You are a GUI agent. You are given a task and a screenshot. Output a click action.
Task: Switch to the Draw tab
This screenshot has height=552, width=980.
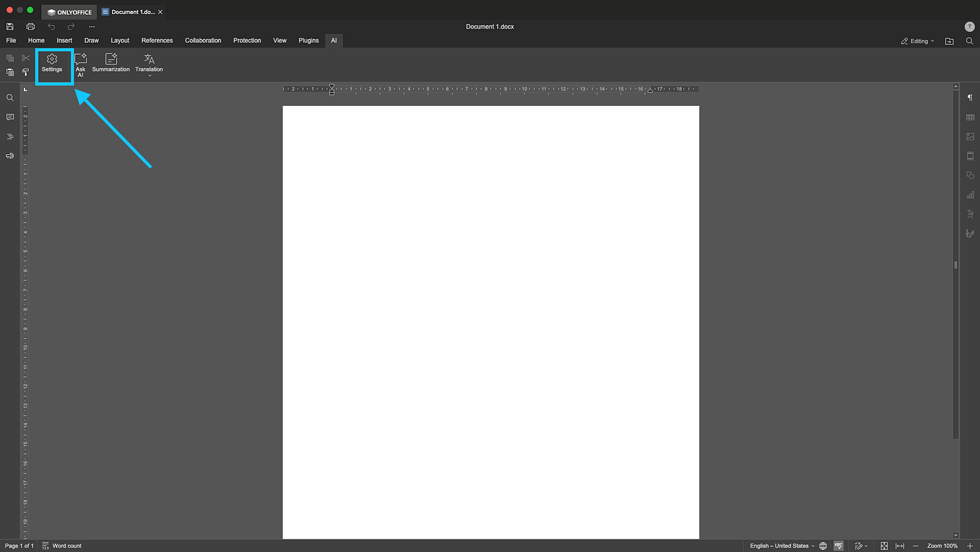click(91, 41)
